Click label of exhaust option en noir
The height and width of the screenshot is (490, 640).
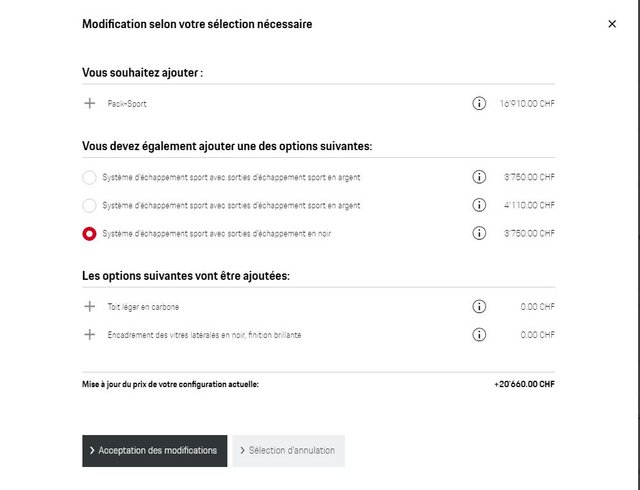tap(217, 234)
